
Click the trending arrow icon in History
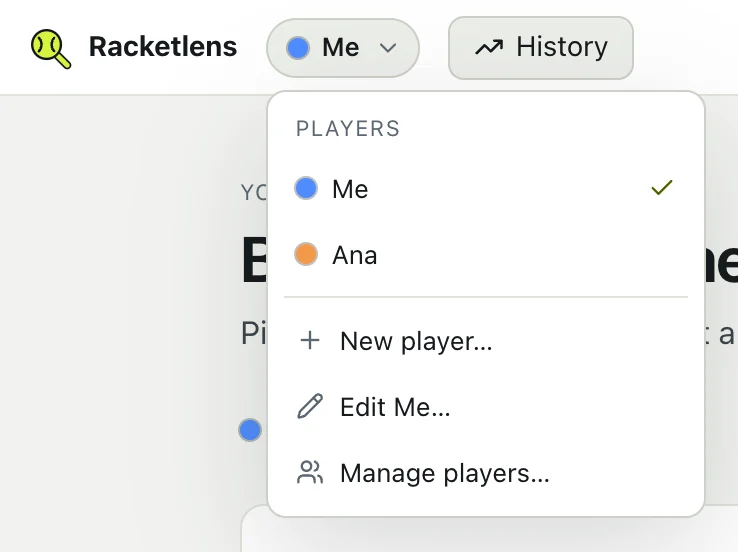pyautogui.click(x=489, y=47)
